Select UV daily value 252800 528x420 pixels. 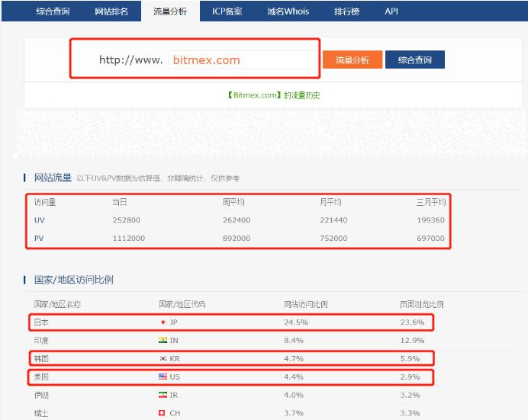click(x=126, y=220)
